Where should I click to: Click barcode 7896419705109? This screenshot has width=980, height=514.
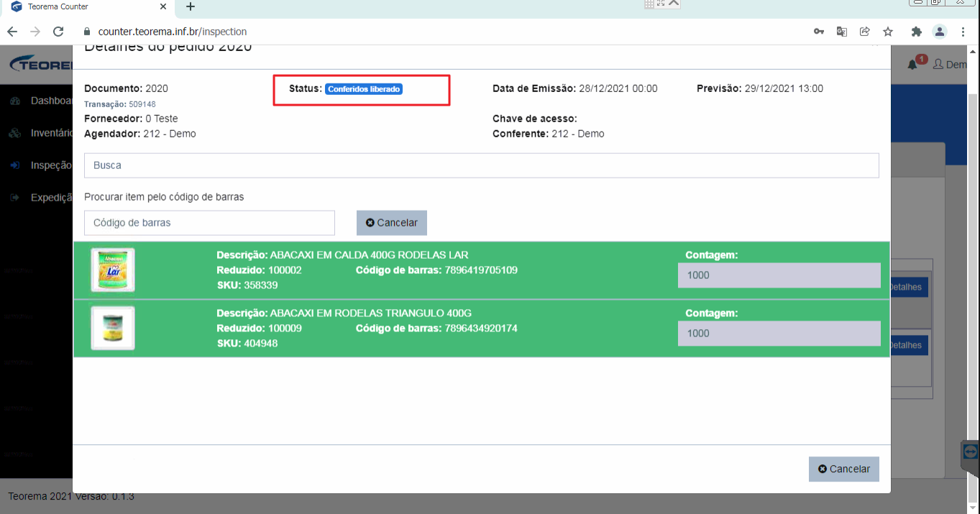coord(481,270)
